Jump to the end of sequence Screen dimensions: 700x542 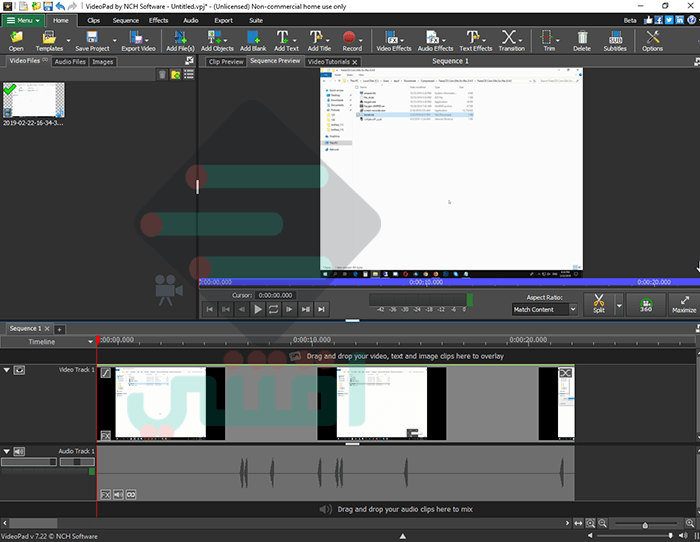321,309
